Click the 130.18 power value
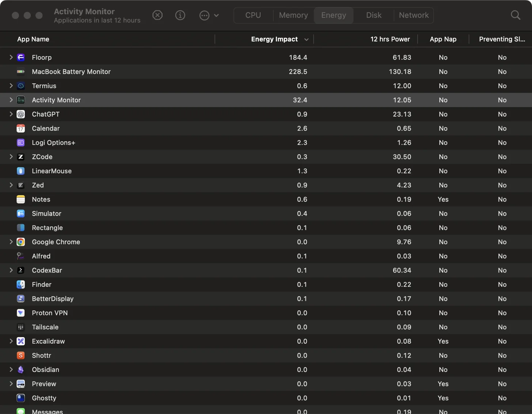 (400, 71)
